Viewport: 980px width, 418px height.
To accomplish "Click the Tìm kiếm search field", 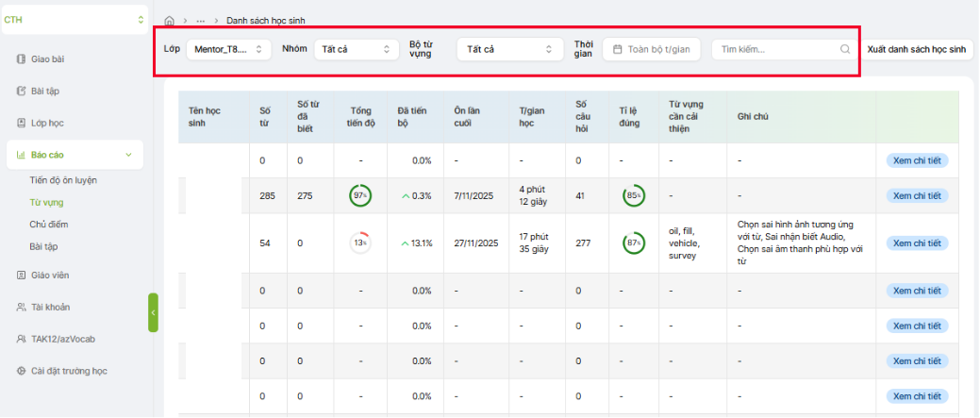I will [x=772, y=49].
